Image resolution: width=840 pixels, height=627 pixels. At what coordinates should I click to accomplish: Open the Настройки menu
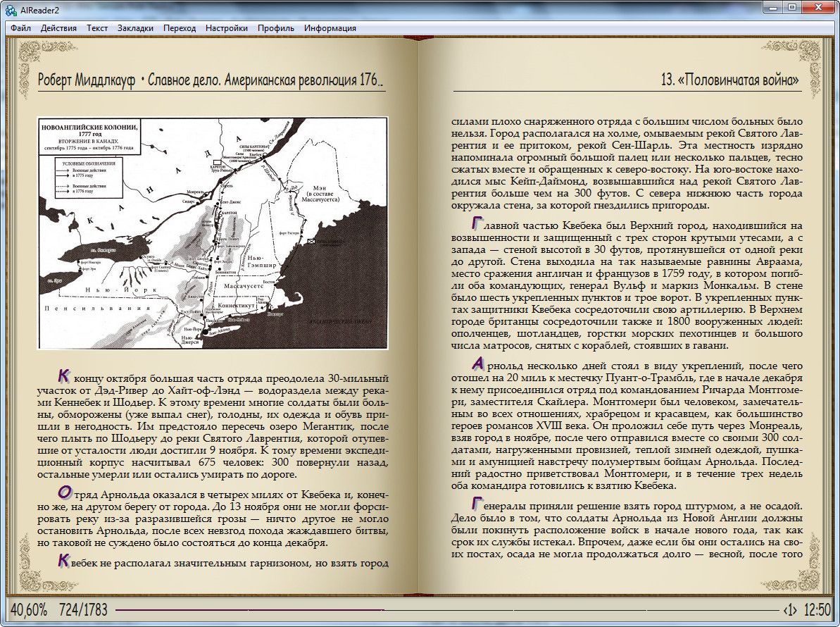[227, 28]
